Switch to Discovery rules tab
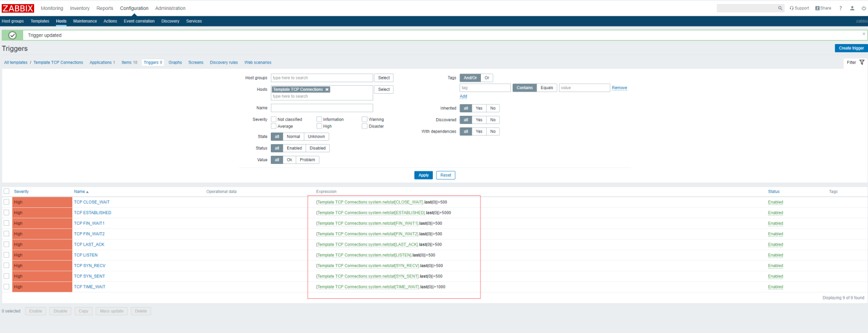Image resolution: width=868 pixels, height=333 pixels. 224,62
